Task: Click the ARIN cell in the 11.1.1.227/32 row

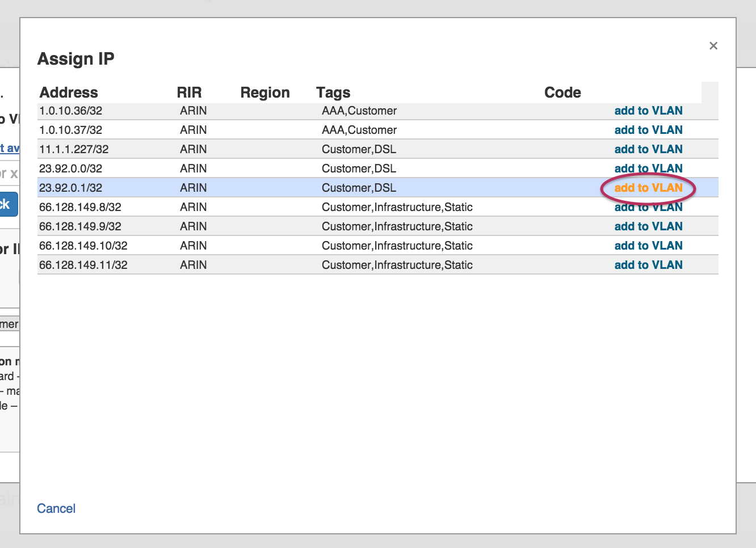Action: click(194, 149)
